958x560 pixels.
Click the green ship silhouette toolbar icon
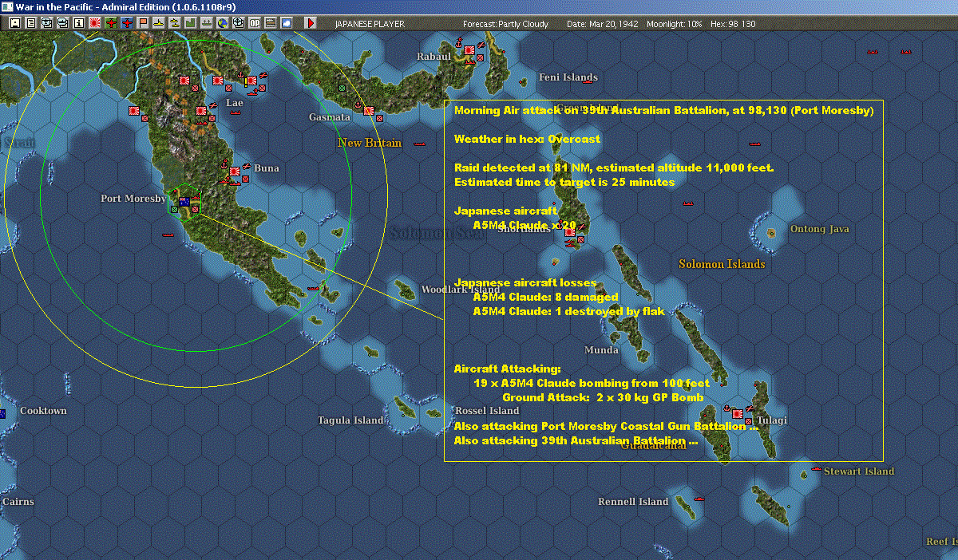click(x=206, y=23)
